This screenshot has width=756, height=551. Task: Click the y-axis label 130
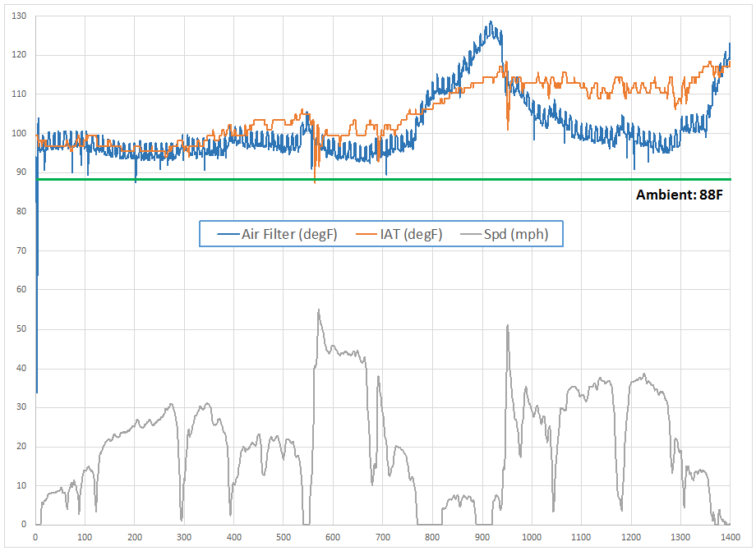tap(17, 16)
